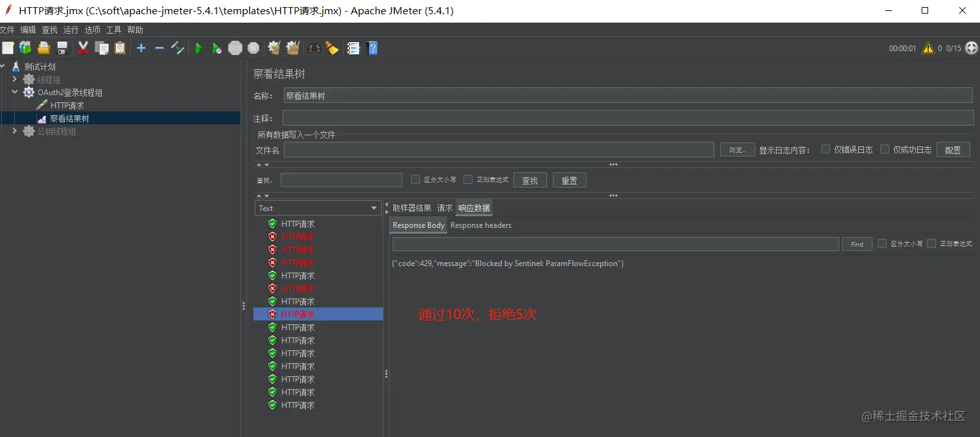Click the grey Stop octagon icon
Viewport: 980px width, 437px height.
(235, 48)
